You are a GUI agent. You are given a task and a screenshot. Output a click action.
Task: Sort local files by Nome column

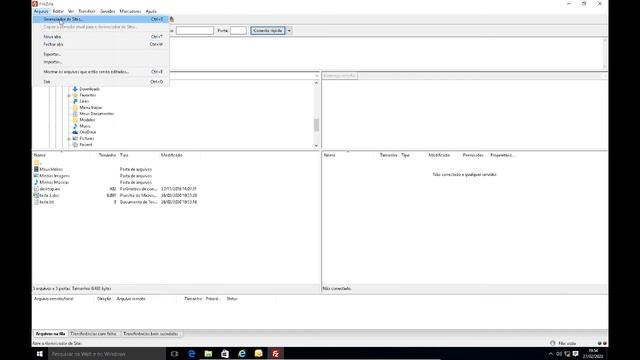click(40, 155)
